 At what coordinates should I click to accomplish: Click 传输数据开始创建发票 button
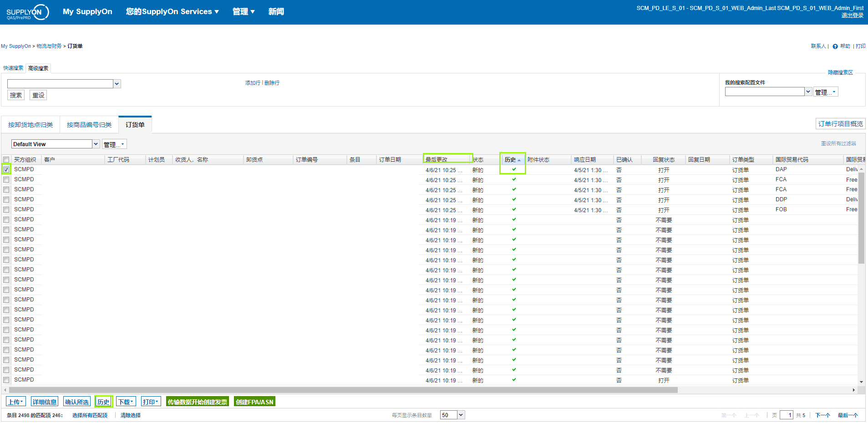click(x=198, y=402)
